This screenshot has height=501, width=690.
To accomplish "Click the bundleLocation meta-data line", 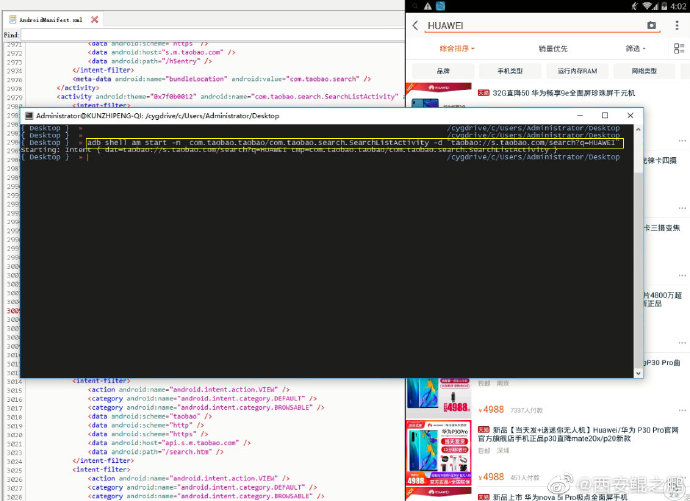I will point(222,79).
